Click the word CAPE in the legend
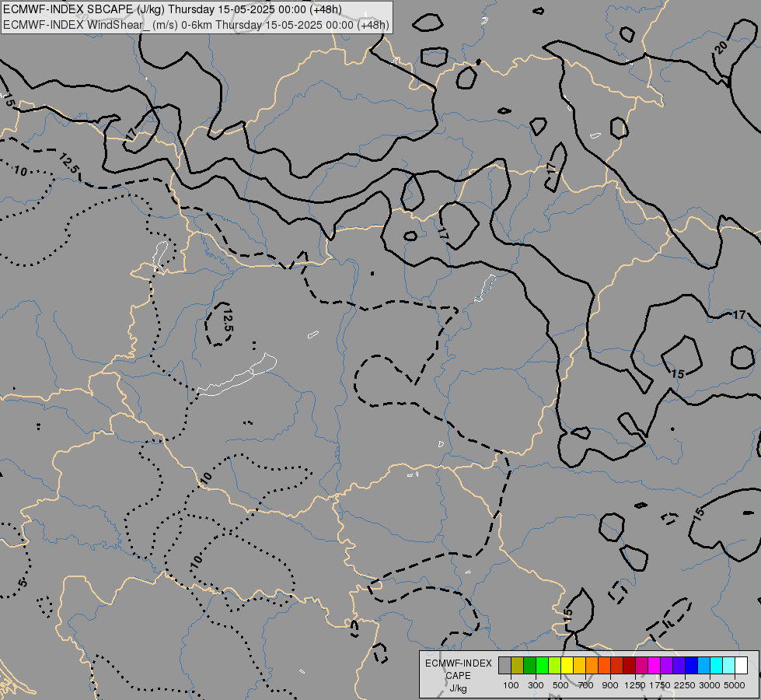Screen dimensions: 761x700 tap(458, 676)
